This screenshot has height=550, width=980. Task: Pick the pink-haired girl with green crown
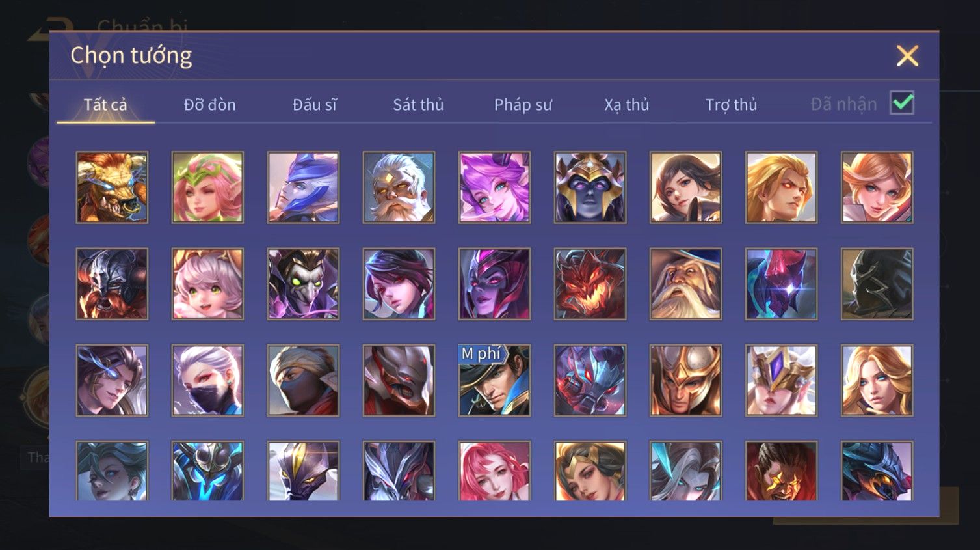tap(207, 187)
